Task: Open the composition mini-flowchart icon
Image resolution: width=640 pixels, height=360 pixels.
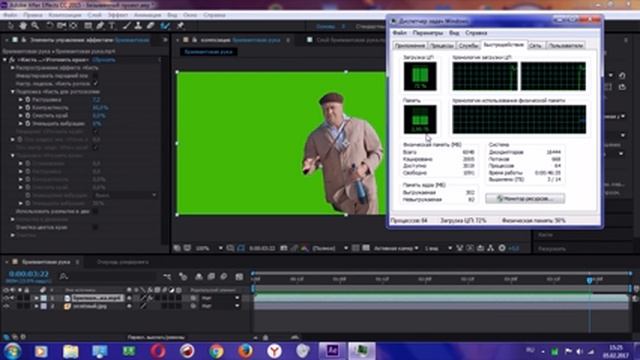Action: pos(167,277)
